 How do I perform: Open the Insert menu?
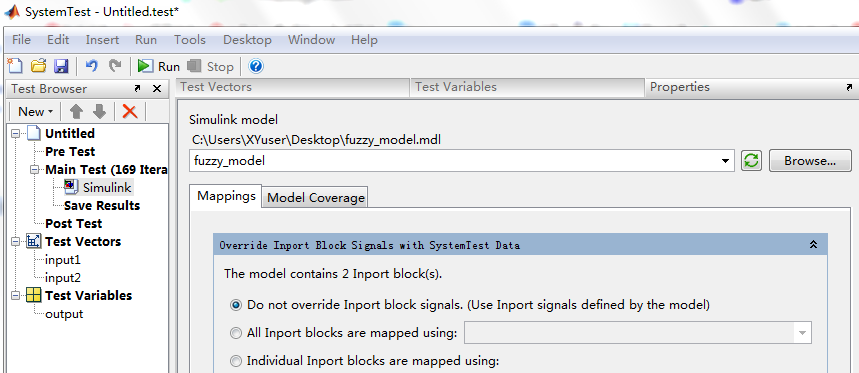[102, 40]
